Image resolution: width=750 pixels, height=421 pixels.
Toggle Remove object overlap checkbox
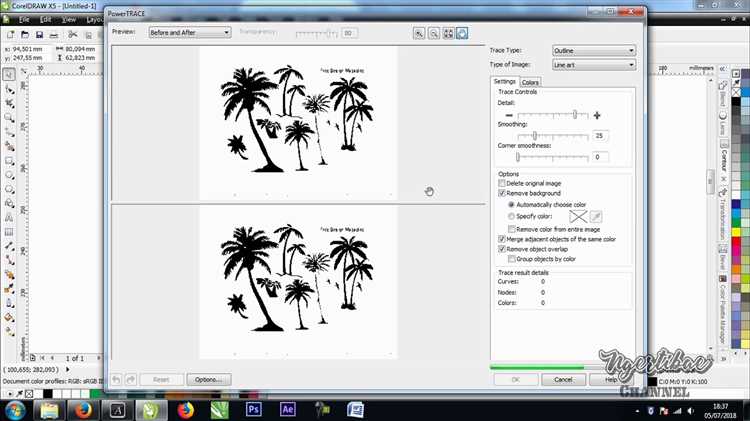(x=502, y=249)
